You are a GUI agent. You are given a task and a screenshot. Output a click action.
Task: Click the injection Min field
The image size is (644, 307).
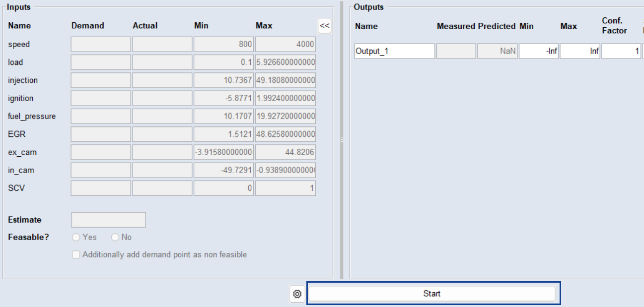[x=223, y=80]
